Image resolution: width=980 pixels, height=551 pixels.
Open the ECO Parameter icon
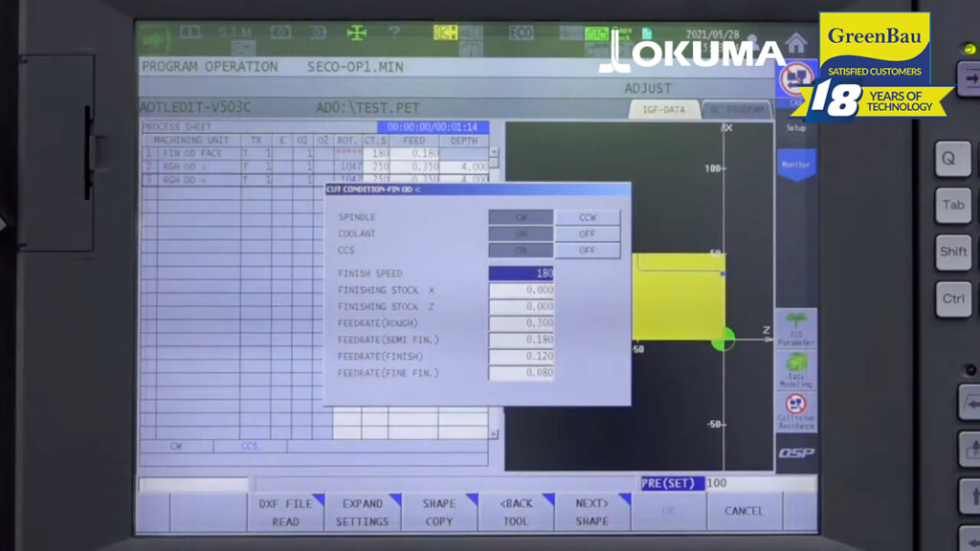coord(795,330)
